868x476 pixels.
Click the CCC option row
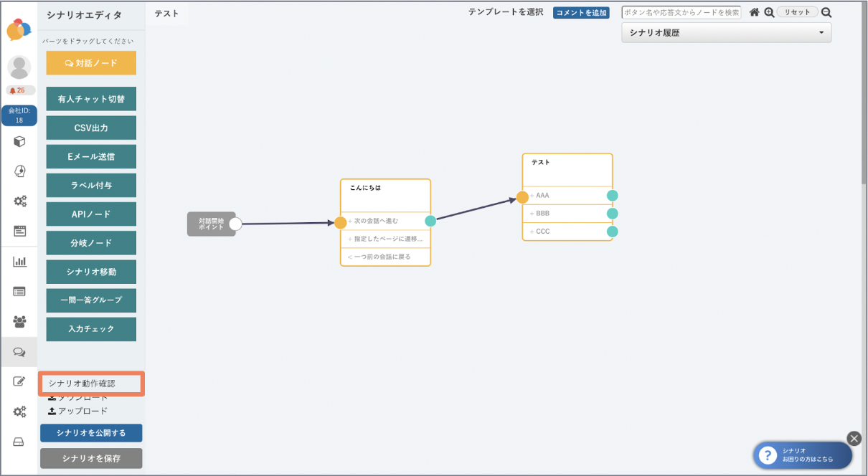[567, 232]
